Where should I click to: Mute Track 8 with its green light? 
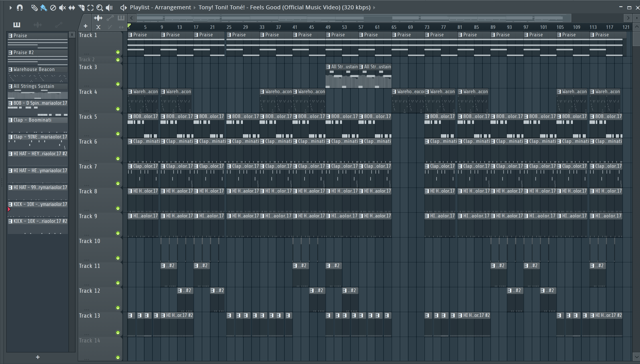pos(118,208)
